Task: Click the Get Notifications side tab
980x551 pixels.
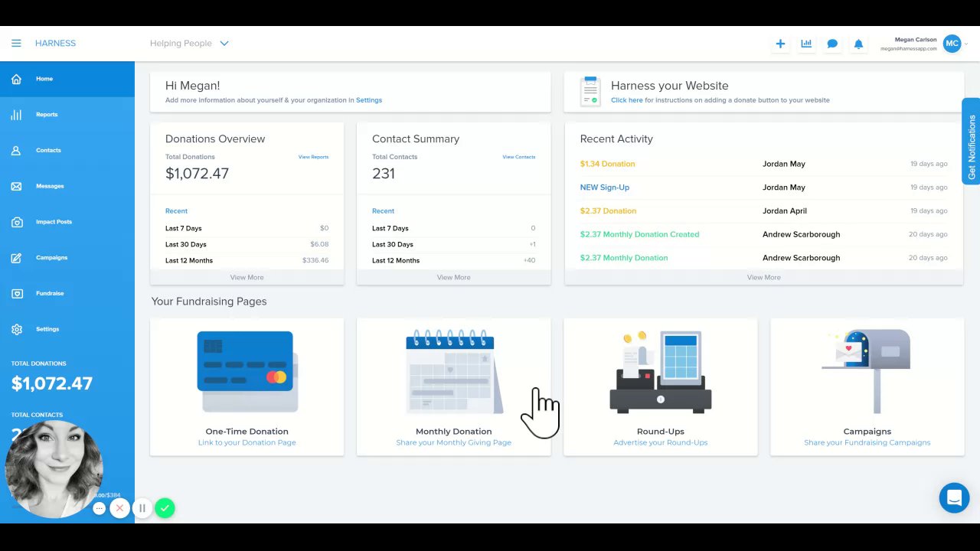Action: (x=971, y=142)
